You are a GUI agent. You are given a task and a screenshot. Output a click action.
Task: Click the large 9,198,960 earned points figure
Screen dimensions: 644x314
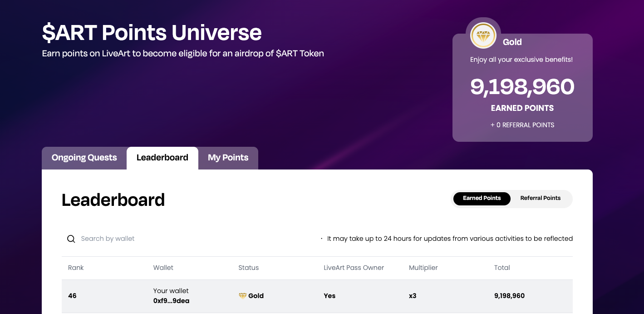pyautogui.click(x=522, y=86)
